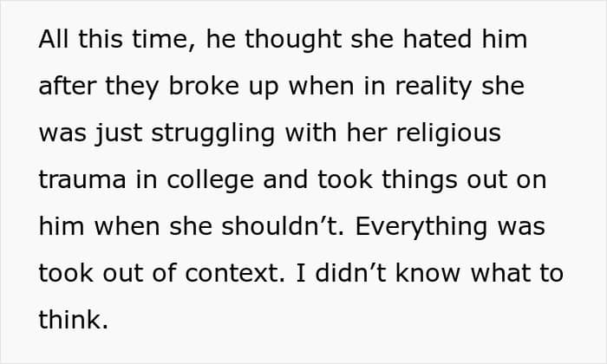Click the word "thought" in first line

(293, 40)
